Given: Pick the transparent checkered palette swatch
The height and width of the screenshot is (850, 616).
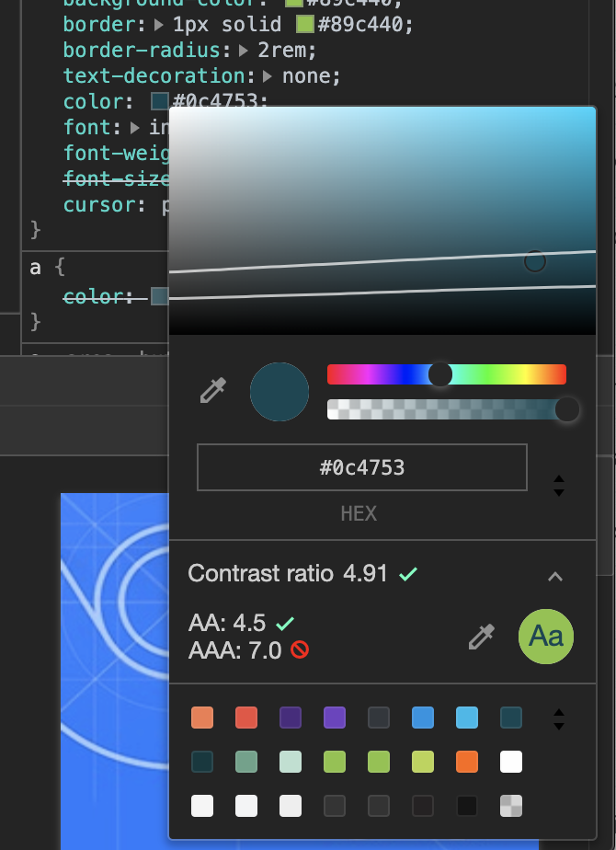Looking at the screenshot, I should [511, 806].
